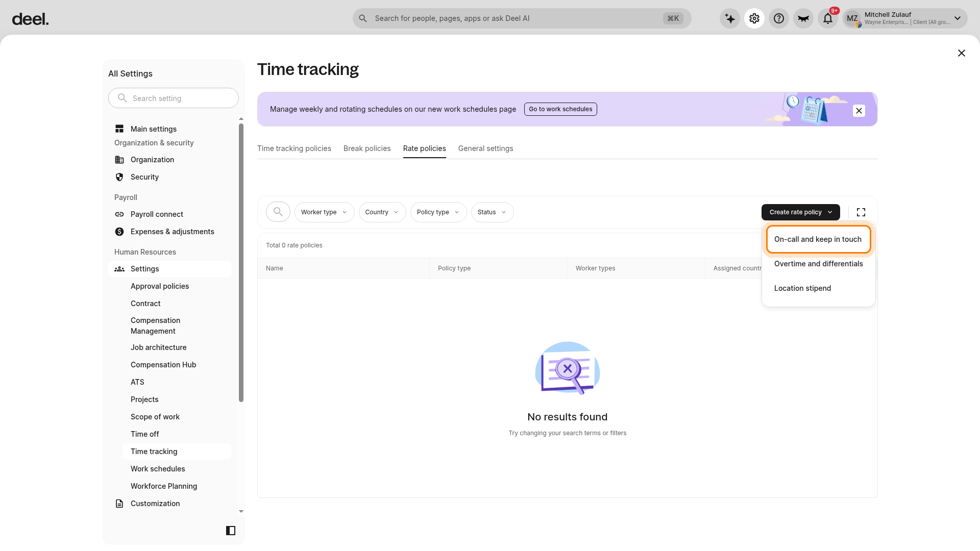Screen dimensions: 980x551
Task: Click the table search magnifier button
Action: point(278,212)
